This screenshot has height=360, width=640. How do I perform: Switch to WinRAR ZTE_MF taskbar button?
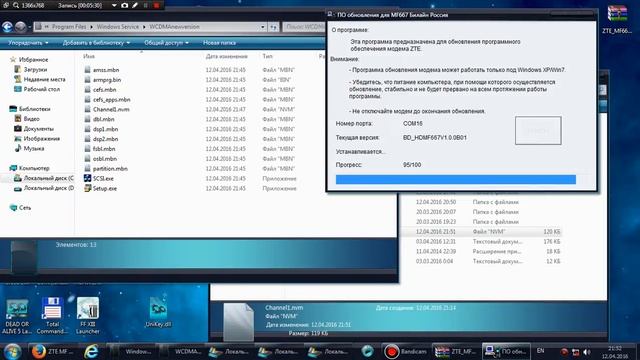pos(455,351)
